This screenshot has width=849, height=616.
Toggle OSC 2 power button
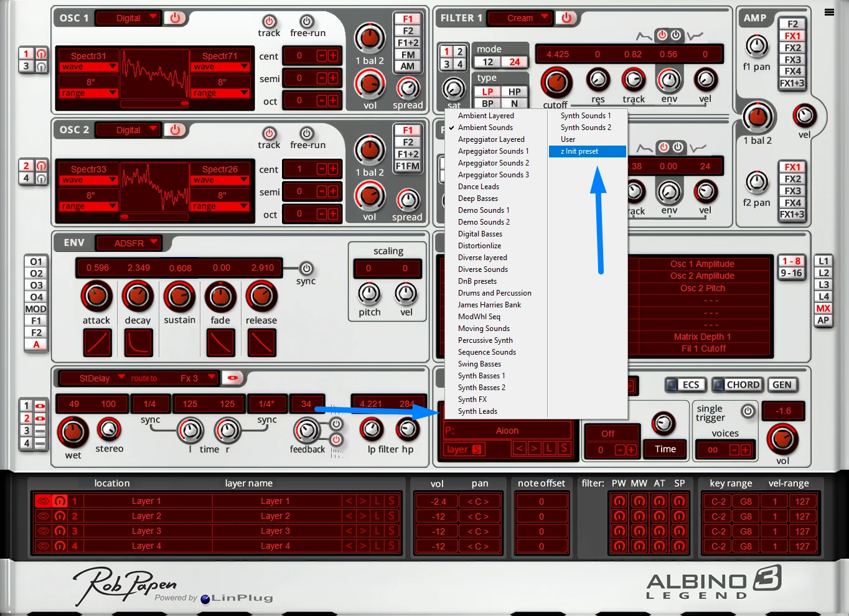coord(176,129)
